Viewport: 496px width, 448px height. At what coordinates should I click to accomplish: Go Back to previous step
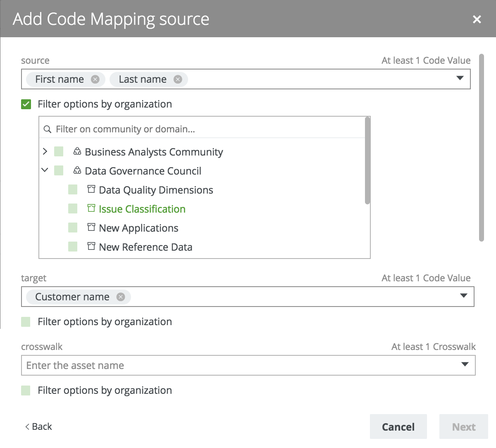tap(38, 426)
